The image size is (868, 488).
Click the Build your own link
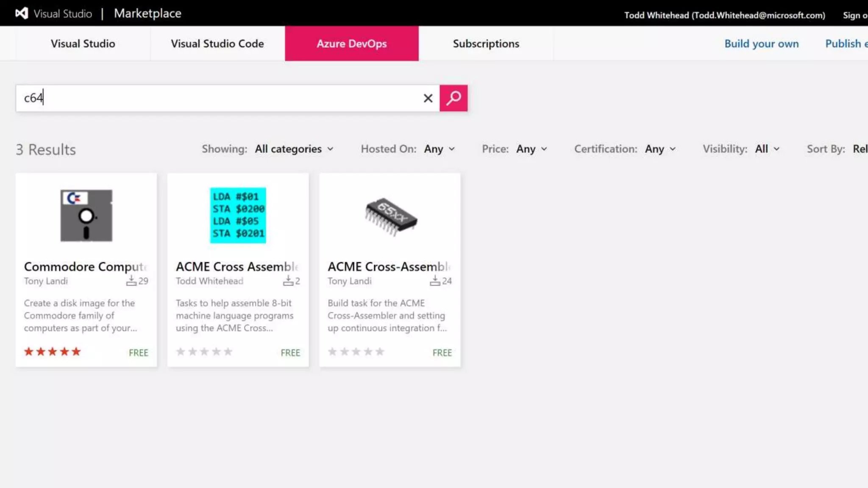point(761,44)
